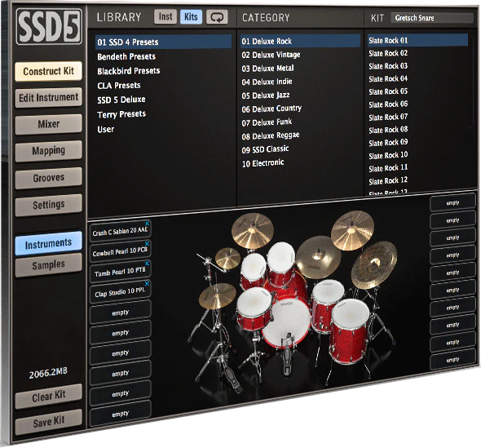Select Slate Rock 04 kit
Image resolution: width=481 pixels, height=448 pixels.
pos(388,79)
